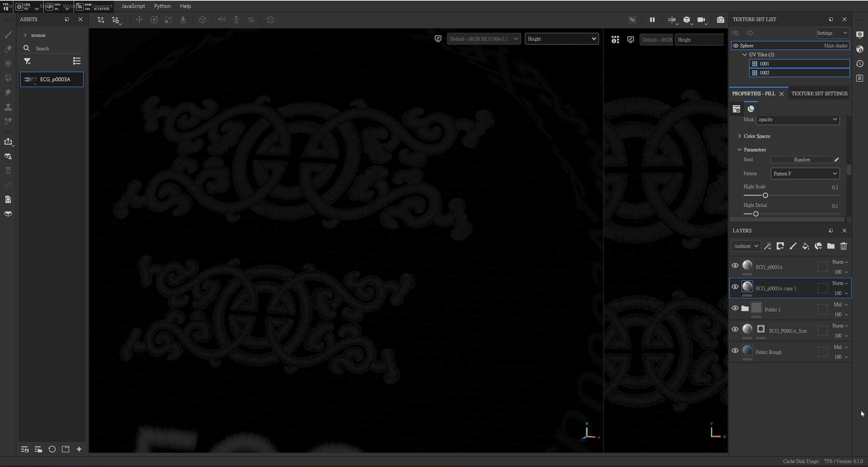868x467 pixels.
Task: Toggle visibility of Fabric Rough layer
Action: (x=735, y=351)
